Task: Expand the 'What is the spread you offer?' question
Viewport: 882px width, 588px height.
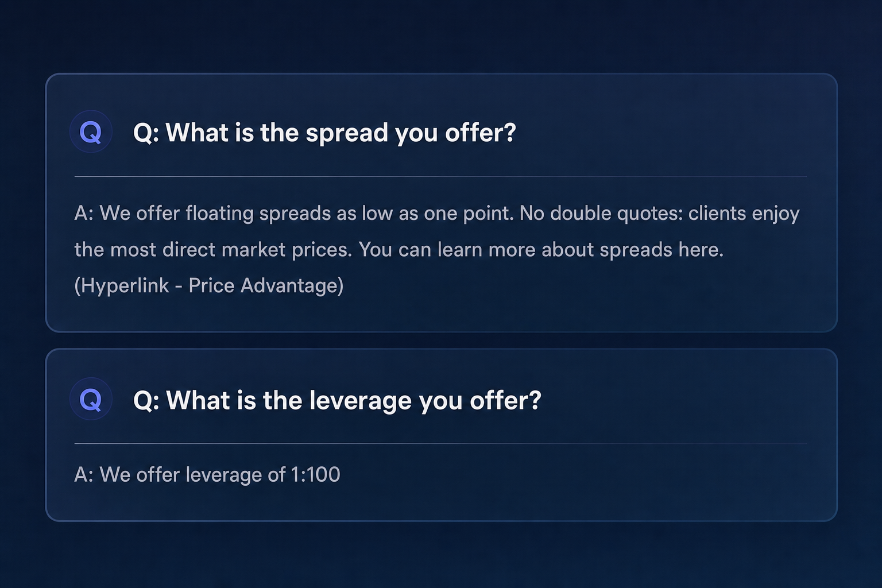Action: click(x=324, y=133)
